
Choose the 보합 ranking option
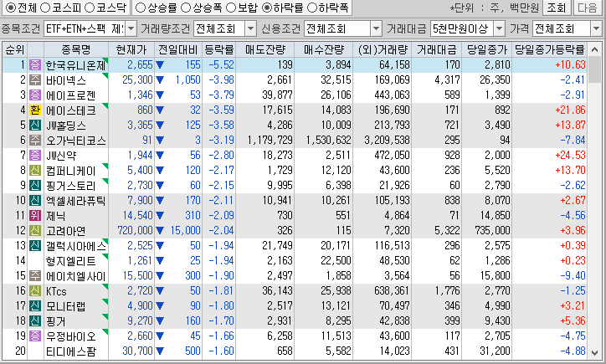(x=231, y=8)
